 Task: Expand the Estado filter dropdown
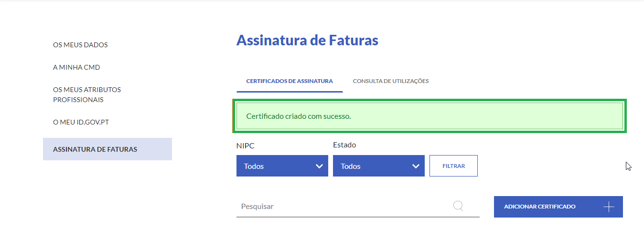point(378,166)
